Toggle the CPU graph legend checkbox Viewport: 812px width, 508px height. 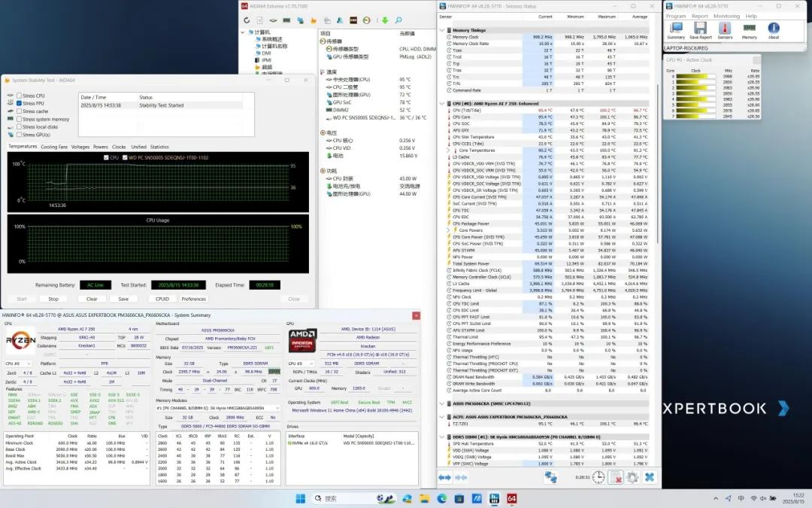pos(106,157)
